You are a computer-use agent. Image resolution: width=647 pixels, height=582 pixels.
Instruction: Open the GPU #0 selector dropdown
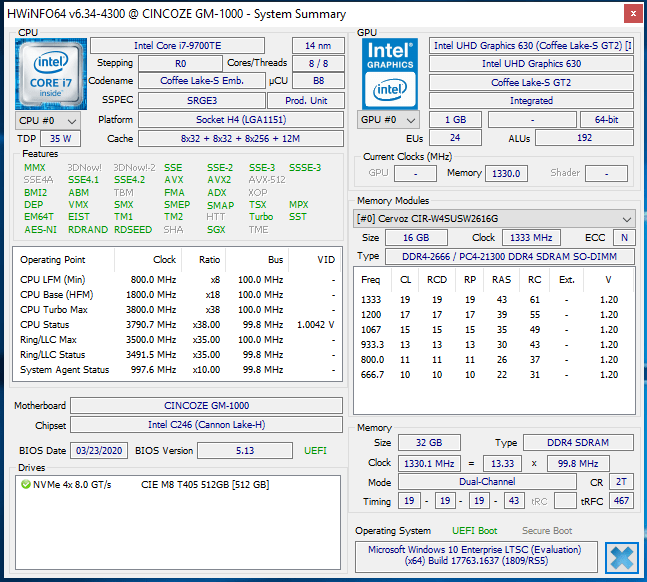(x=388, y=120)
